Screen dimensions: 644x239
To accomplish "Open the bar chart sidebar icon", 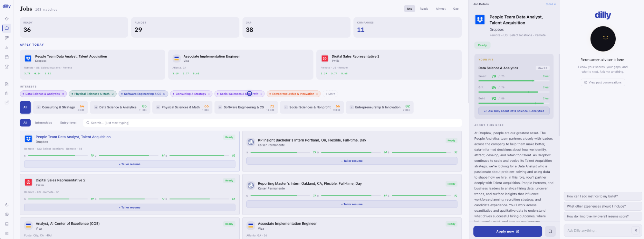I will [6, 47].
